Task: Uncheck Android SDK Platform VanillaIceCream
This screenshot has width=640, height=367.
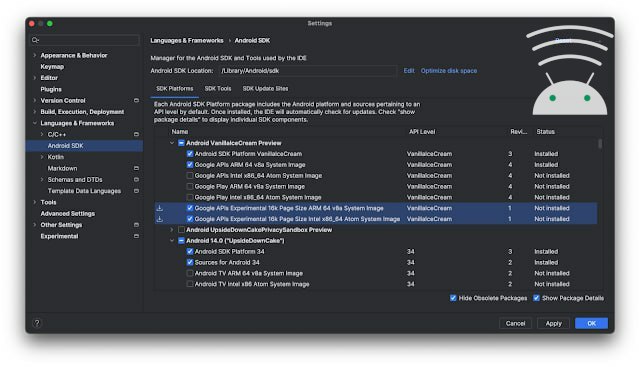Action: pyautogui.click(x=190, y=154)
